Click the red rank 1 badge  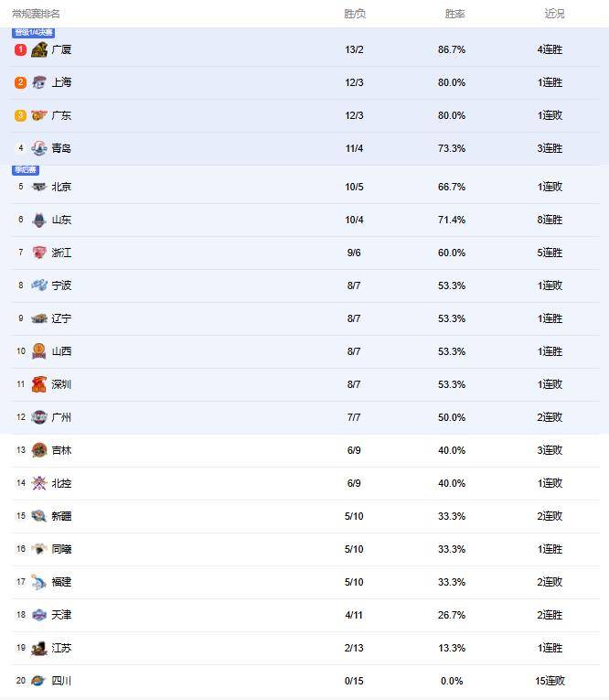tap(20, 49)
